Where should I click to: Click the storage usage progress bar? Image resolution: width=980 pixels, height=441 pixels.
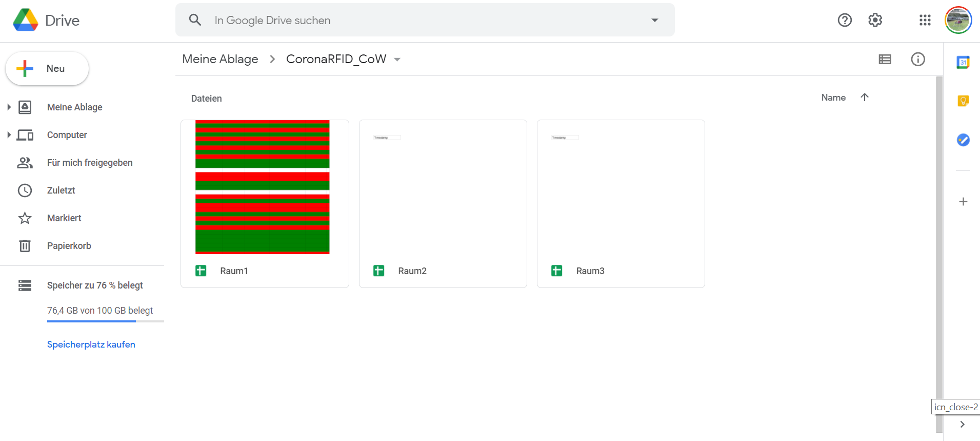105,321
